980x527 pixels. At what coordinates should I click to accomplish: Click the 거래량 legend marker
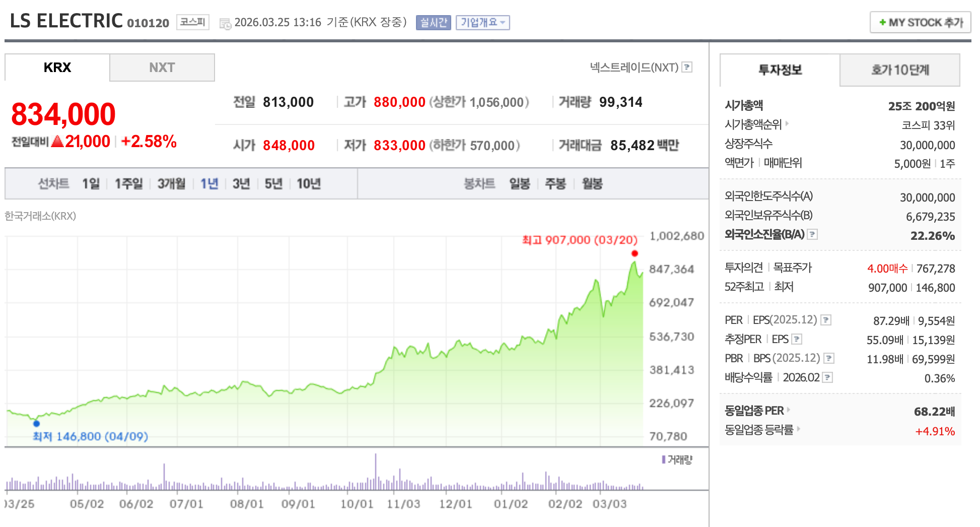click(x=664, y=459)
